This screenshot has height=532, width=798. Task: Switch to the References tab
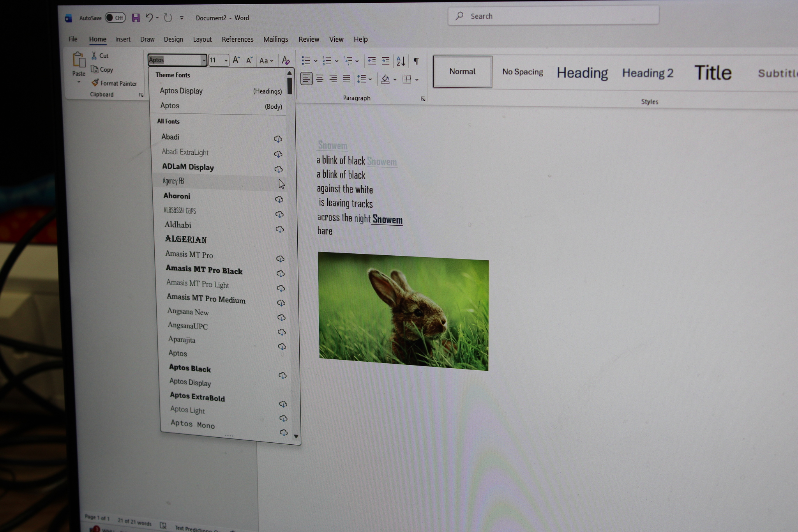(x=237, y=39)
